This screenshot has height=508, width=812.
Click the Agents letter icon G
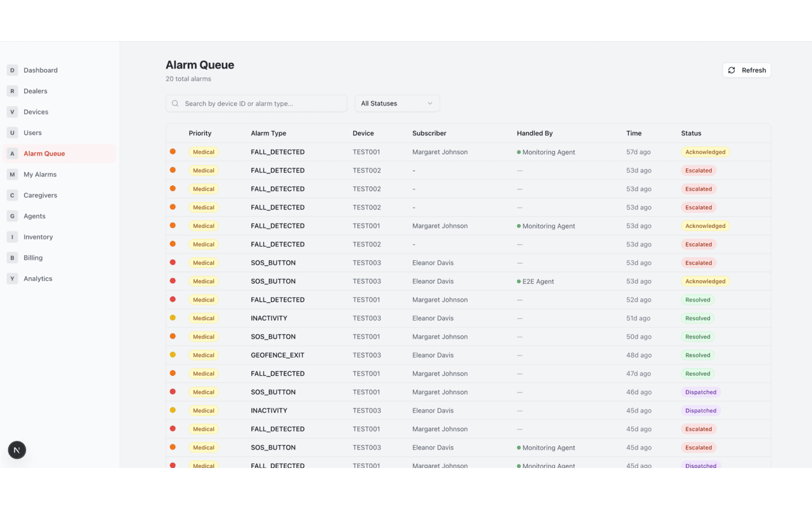[12, 217]
